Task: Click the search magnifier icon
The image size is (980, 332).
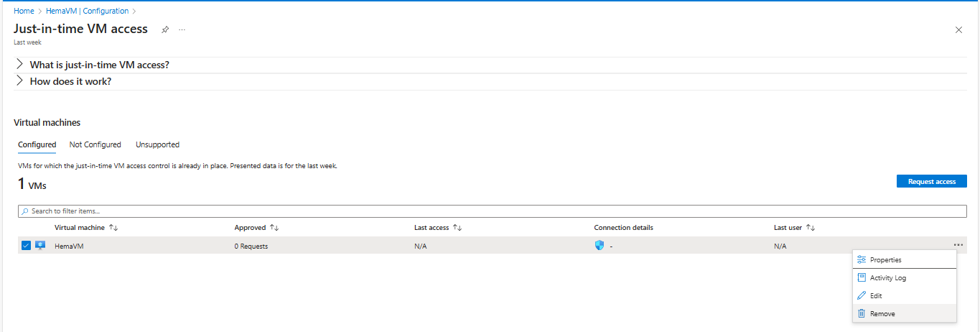Action: [x=26, y=211]
